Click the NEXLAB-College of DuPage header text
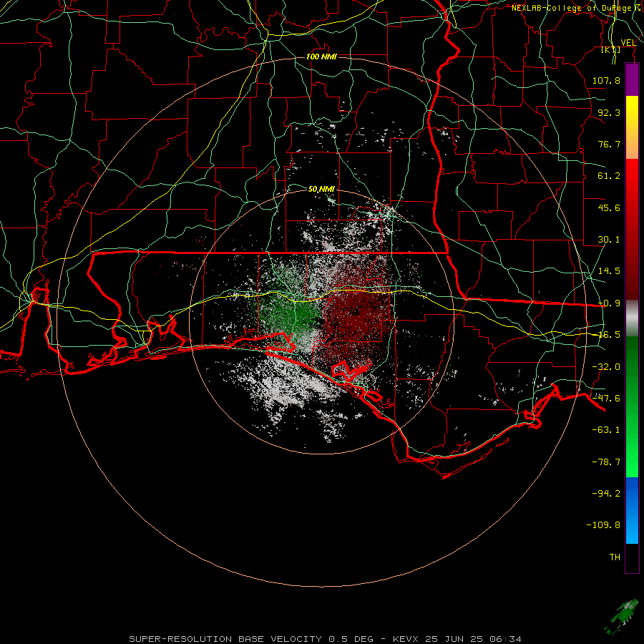 pos(577,8)
